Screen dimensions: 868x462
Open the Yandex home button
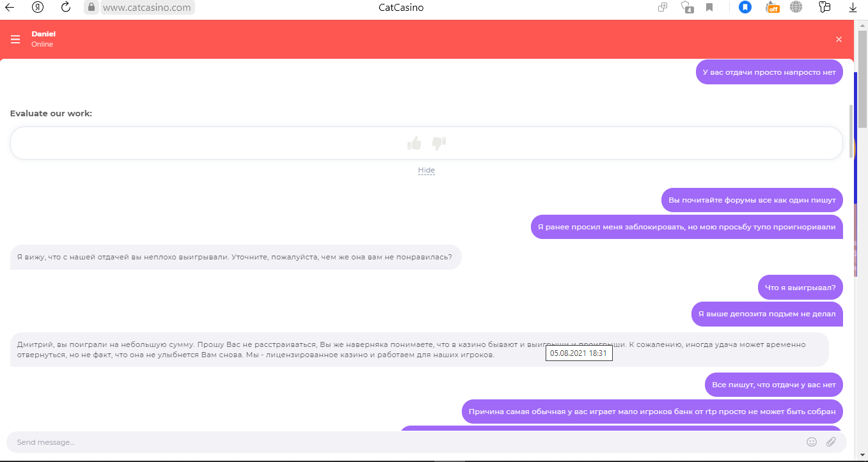[x=38, y=8]
